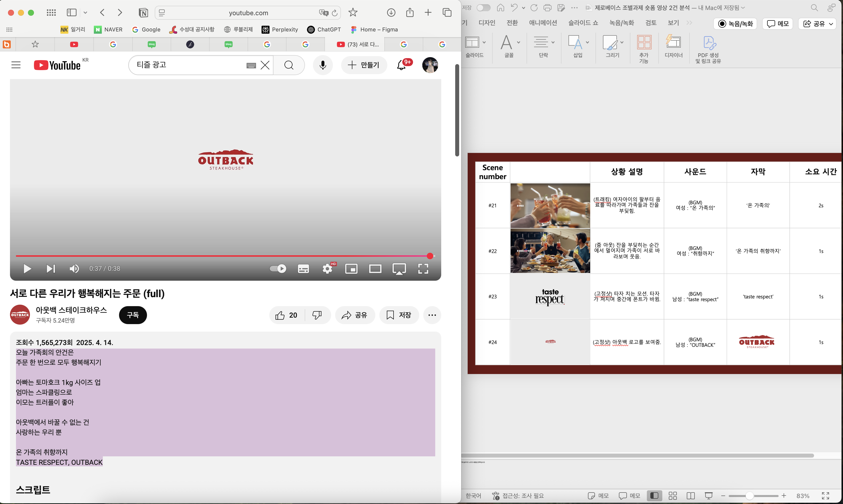Dislike the video with thumbs down
The image size is (843, 504).
pyautogui.click(x=317, y=315)
